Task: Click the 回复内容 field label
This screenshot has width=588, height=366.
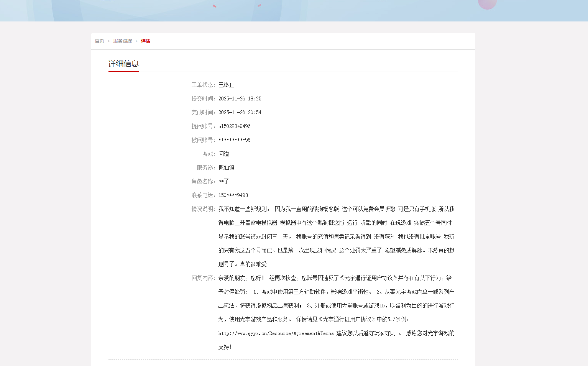Action: (204, 278)
